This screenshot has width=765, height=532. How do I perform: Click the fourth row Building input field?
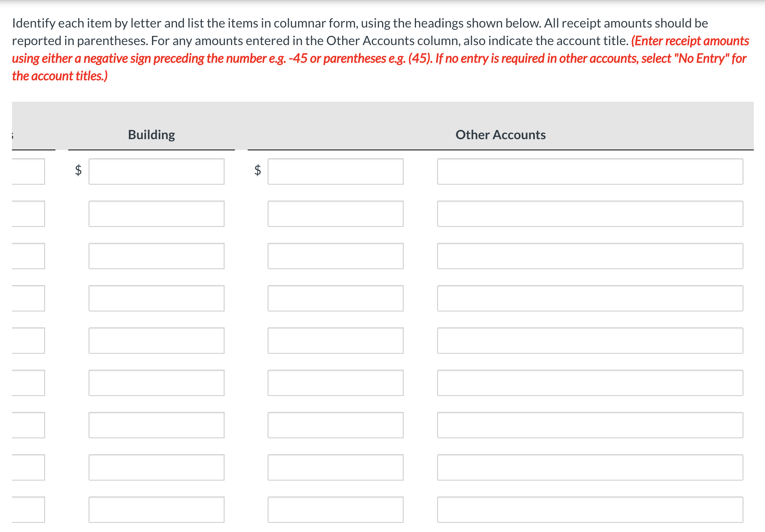coord(156,298)
